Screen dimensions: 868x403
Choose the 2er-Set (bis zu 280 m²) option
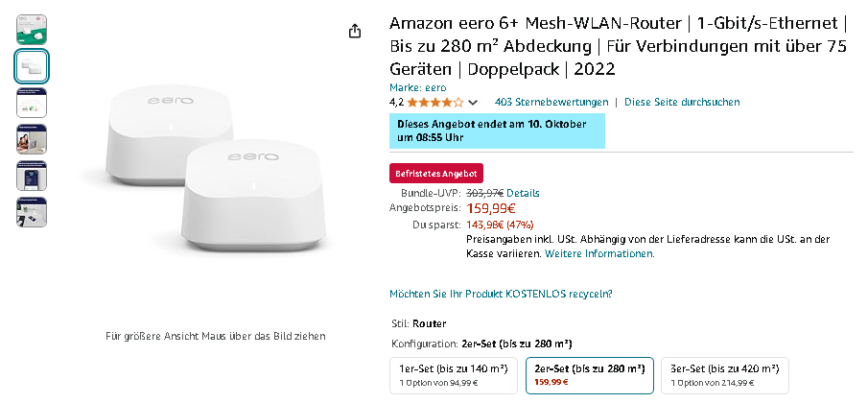pyautogui.click(x=590, y=375)
